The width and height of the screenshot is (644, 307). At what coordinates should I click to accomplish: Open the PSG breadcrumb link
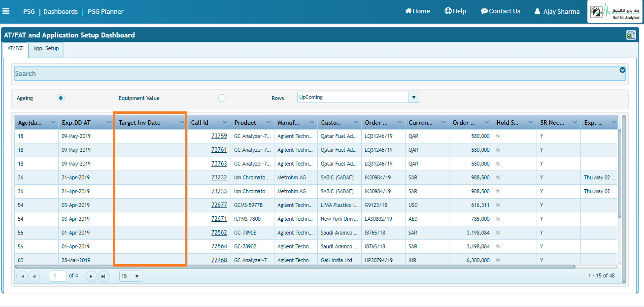click(29, 11)
